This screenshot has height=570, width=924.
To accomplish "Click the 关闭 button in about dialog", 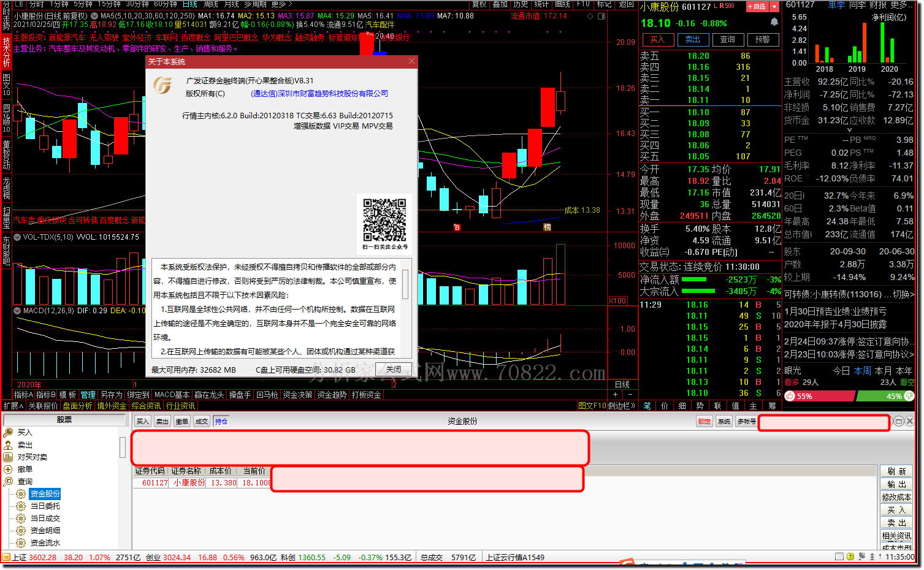I will tap(394, 369).
